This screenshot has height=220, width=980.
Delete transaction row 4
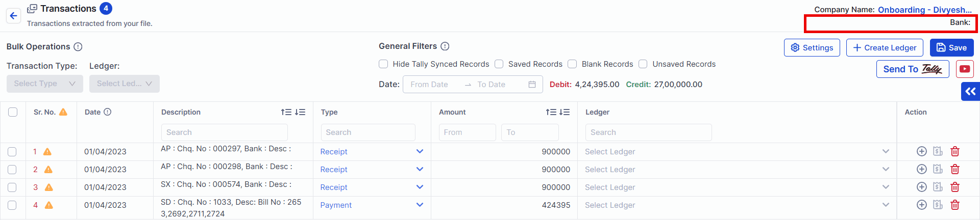tap(955, 205)
